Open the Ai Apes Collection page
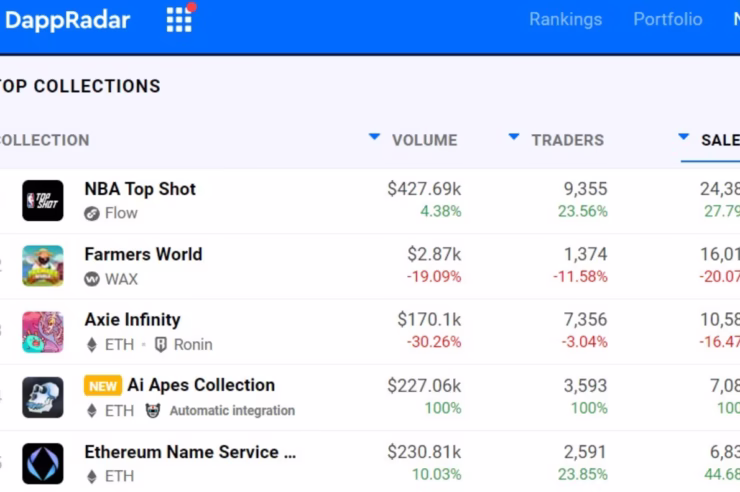The height and width of the screenshot is (492, 740). pos(201,385)
